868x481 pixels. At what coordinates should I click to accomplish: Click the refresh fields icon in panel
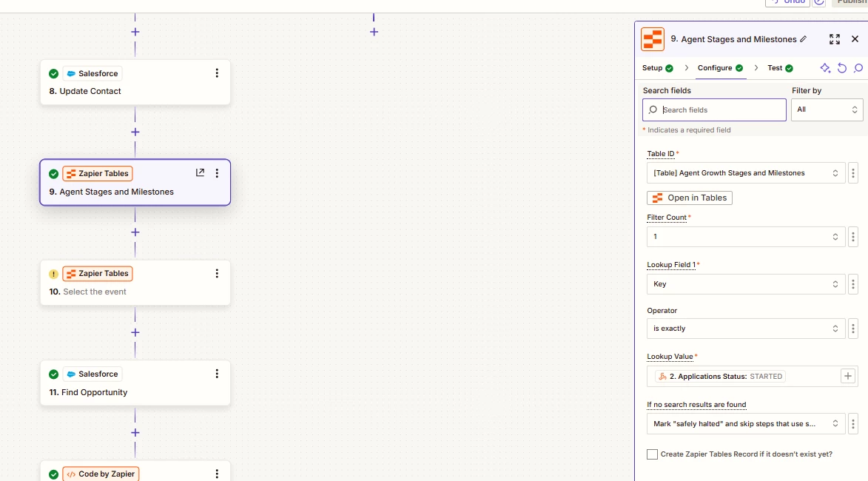[842, 68]
